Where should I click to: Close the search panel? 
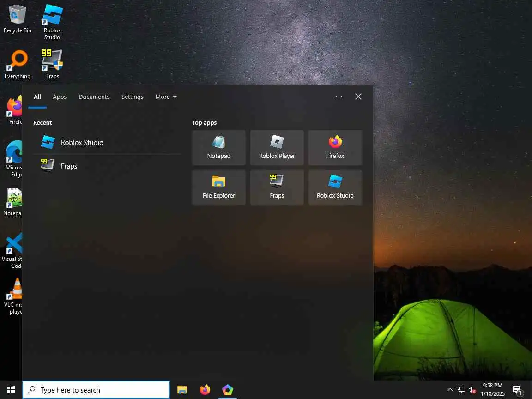[358, 97]
